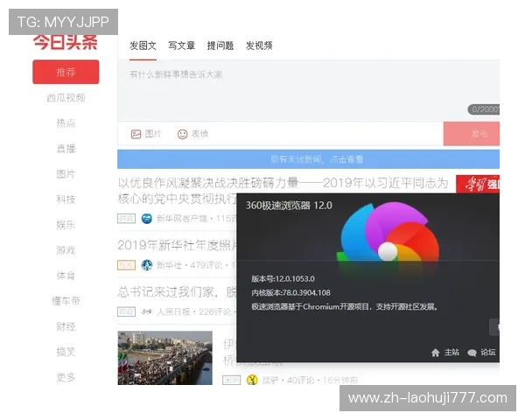Open the 热点 channel
Viewport: 525px width, 420px height.
[66, 122]
